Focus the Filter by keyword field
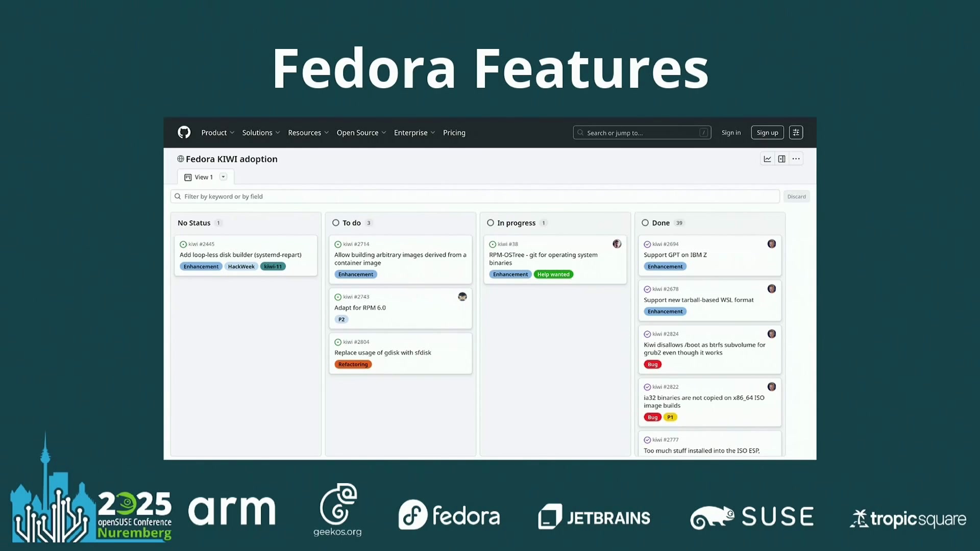The height and width of the screenshot is (551, 980). click(x=475, y=196)
